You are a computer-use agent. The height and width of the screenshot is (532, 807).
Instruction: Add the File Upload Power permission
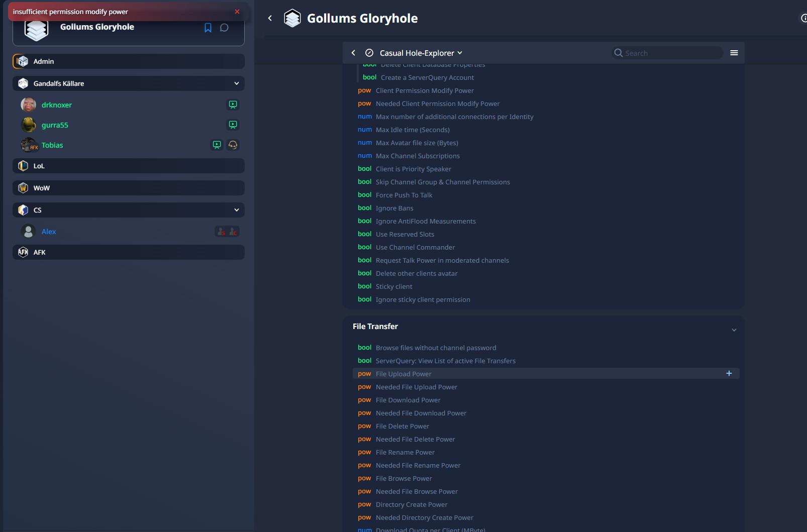coord(729,373)
